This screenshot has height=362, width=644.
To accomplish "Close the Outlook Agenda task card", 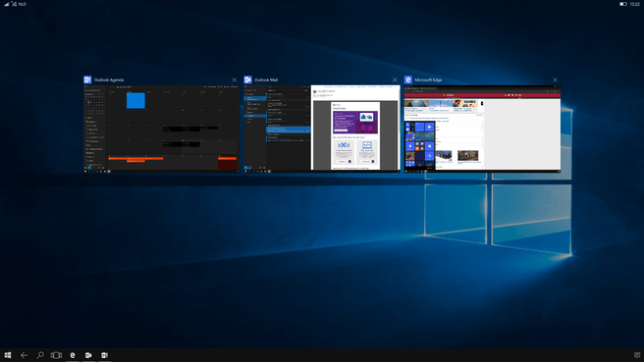I will [x=234, y=80].
